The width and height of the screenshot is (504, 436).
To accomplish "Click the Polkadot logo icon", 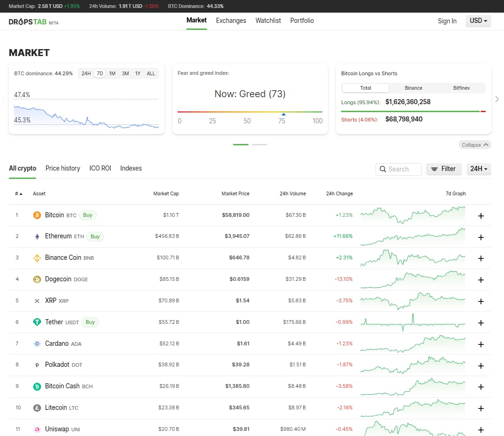I will [x=37, y=365].
